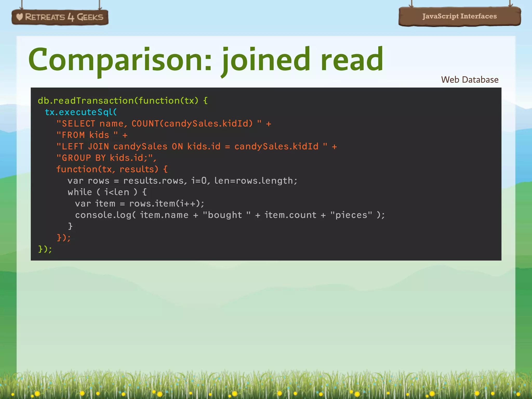This screenshot has width=532, height=399.
Task: Click the LEFT JOIN candySales code line
Action: point(197,147)
